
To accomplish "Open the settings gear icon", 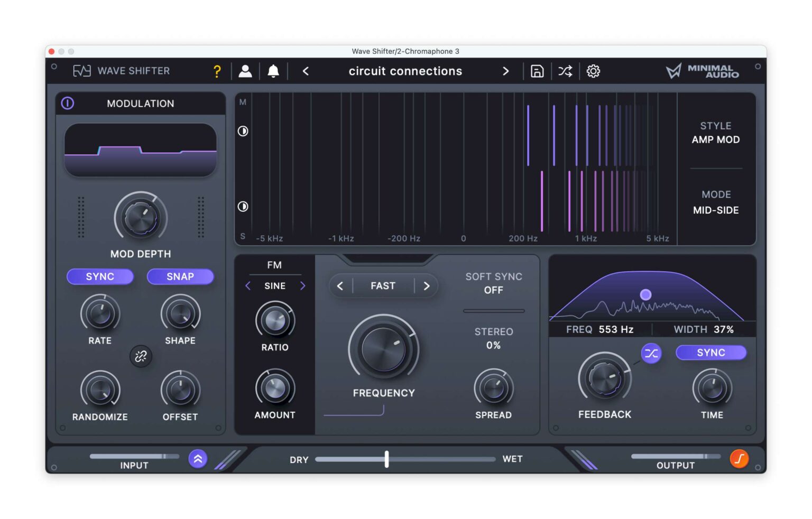I will (x=593, y=71).
